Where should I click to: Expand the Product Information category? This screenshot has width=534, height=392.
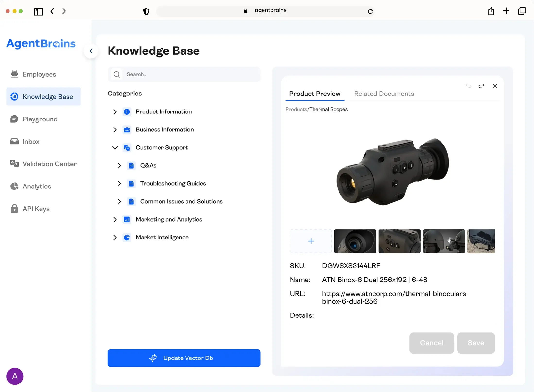coord(115,112)
